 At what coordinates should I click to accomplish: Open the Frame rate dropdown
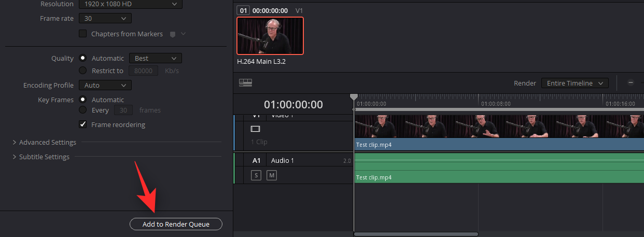105,18
